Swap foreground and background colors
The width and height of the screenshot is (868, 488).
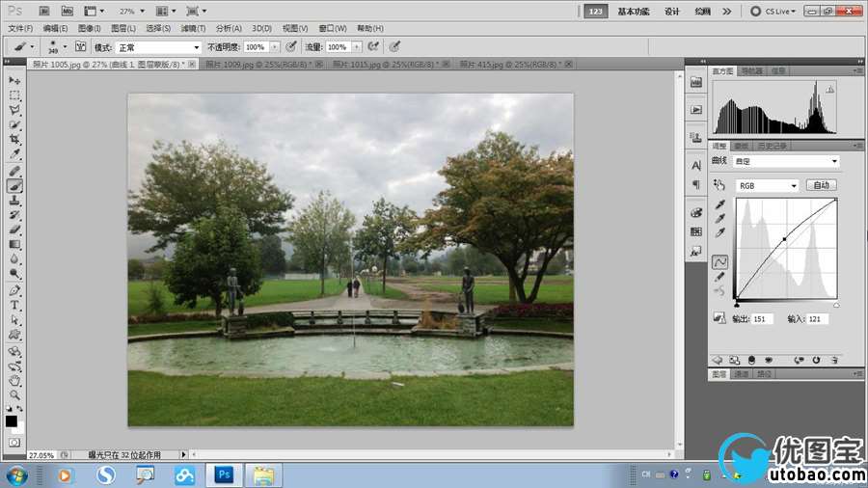[x=20, y=409]
